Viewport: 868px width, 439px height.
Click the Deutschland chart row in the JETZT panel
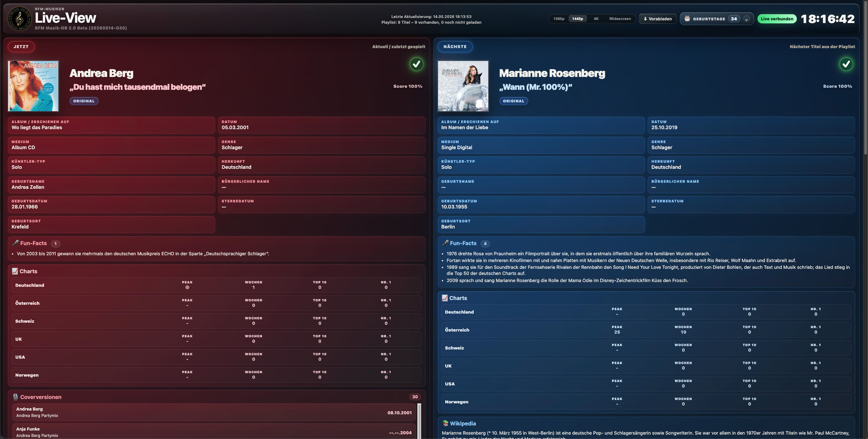pyautogui.click(x=217, y=285)
